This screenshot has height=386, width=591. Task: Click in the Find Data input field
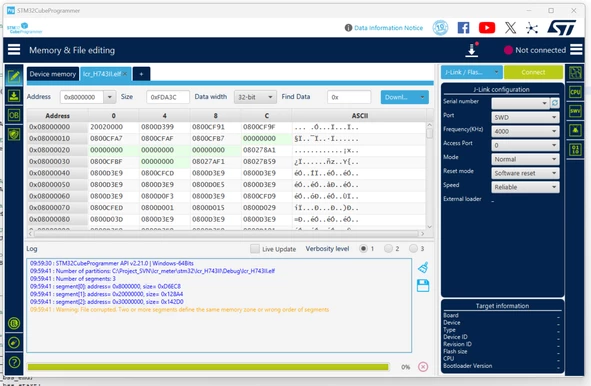349,97
